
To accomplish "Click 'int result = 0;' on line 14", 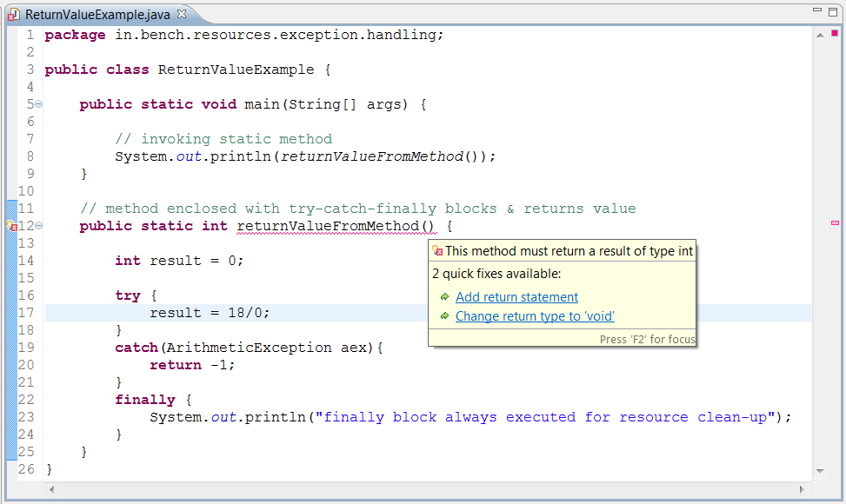I will tap(179, 261).
